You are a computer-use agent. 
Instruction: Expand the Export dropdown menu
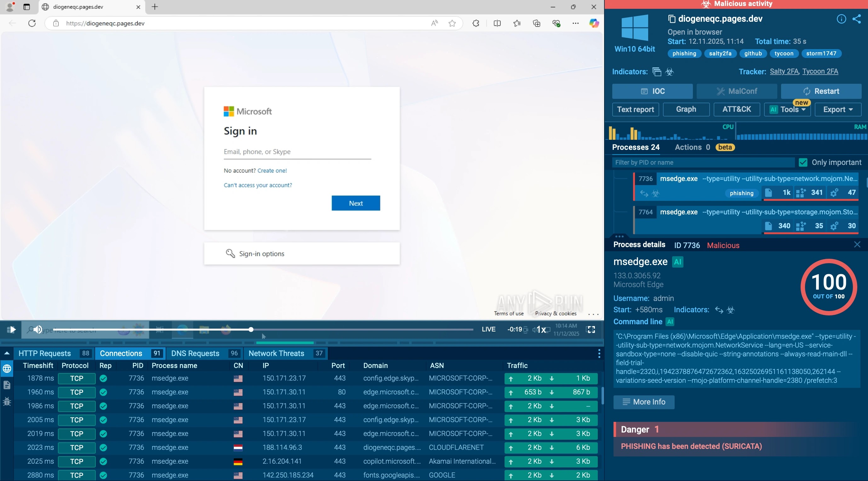pyautogui.click(x=838, y=110)
